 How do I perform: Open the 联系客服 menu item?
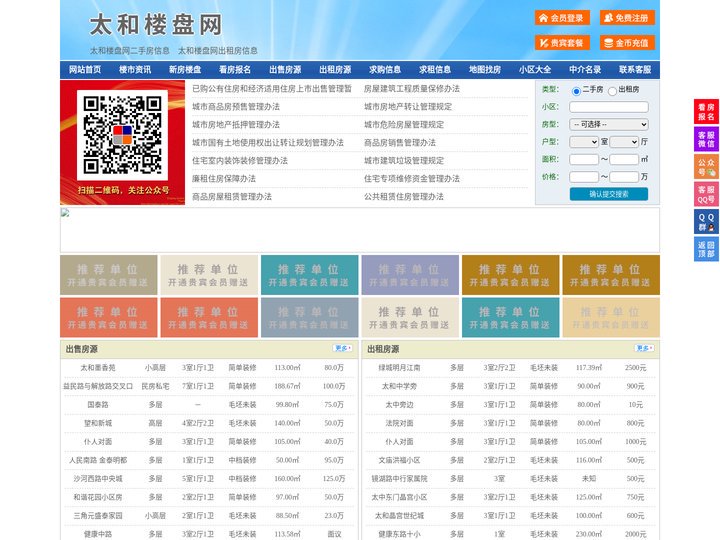[x=635, y=70]
